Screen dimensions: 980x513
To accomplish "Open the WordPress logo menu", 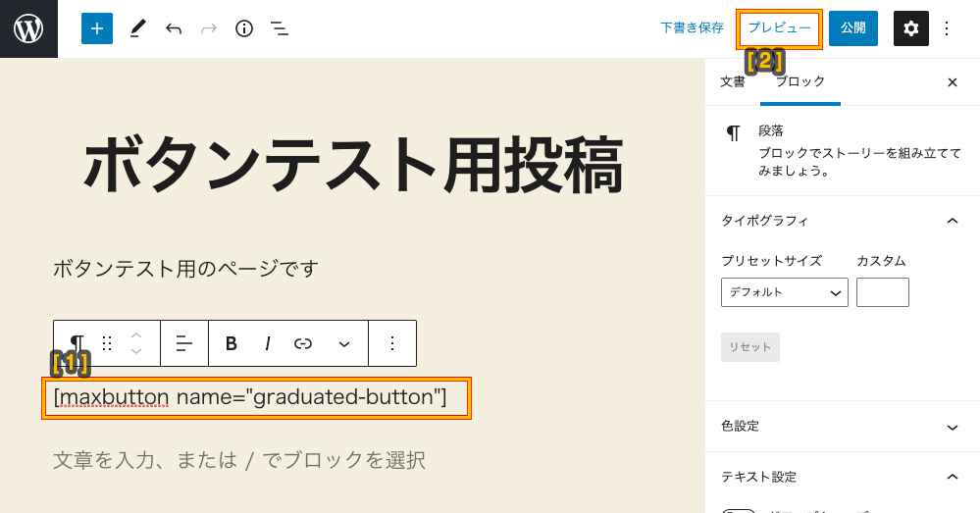I will coord(28,28).
